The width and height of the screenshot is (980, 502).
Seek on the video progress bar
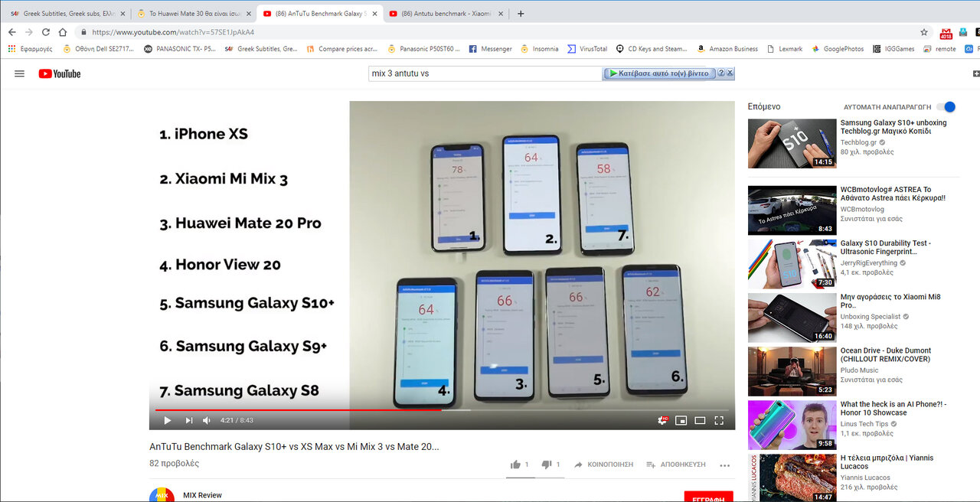pyautogui.click(x=442, y=409)
